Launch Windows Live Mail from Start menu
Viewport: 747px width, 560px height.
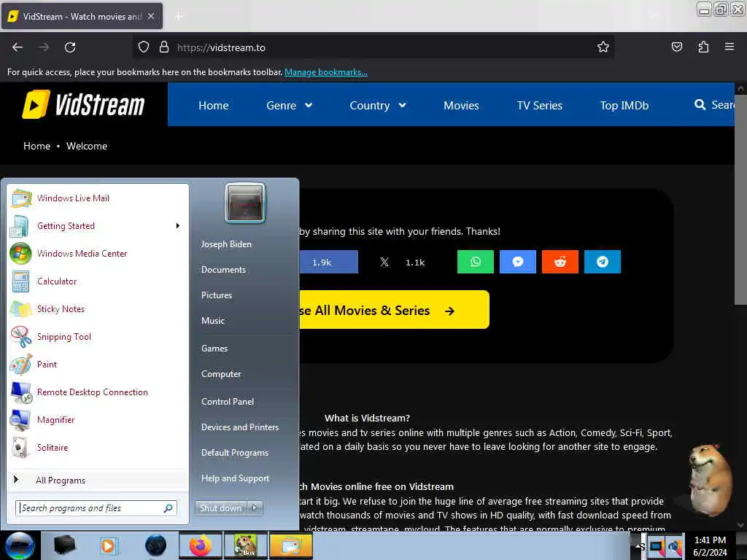[x=98, y=198]
